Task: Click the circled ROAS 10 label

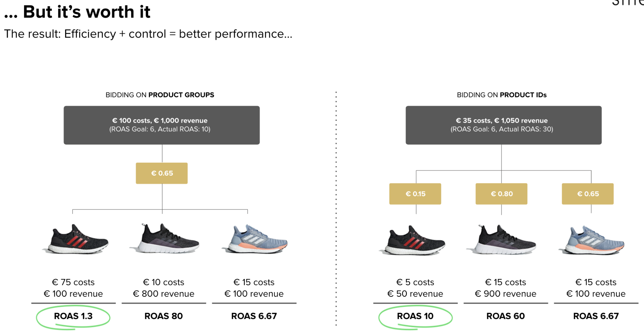Action: (x=415, y=316)
